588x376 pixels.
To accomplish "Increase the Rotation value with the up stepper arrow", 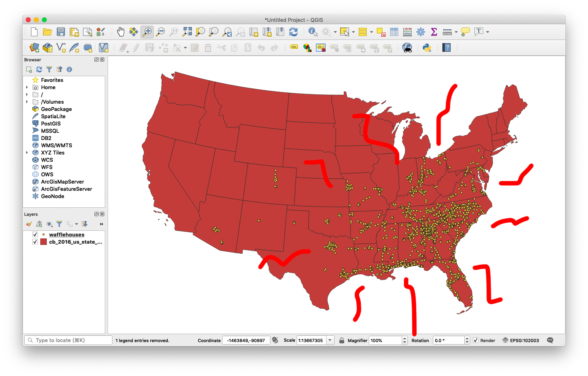I will click(467, 338).
